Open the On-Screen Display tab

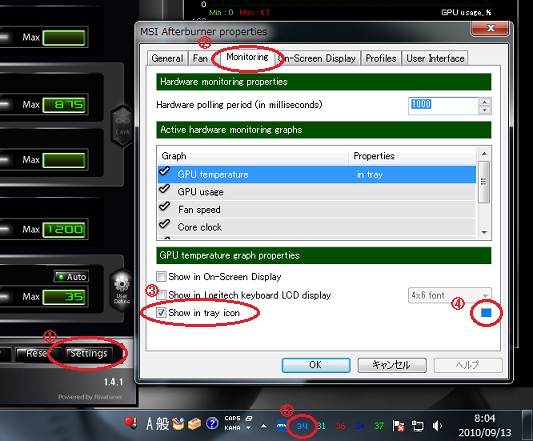click(317, 58)
